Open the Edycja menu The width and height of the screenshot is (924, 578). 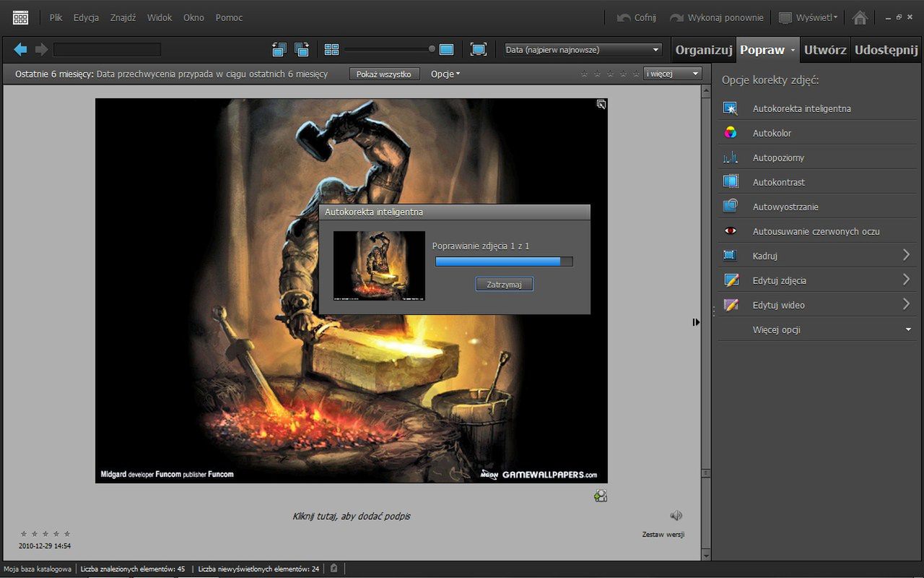click(86, 17)
